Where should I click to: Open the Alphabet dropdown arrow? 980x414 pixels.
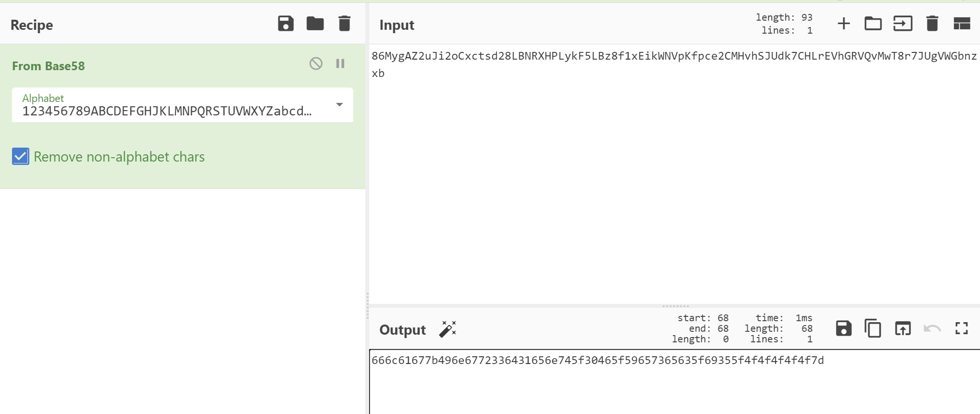point(339,105)
